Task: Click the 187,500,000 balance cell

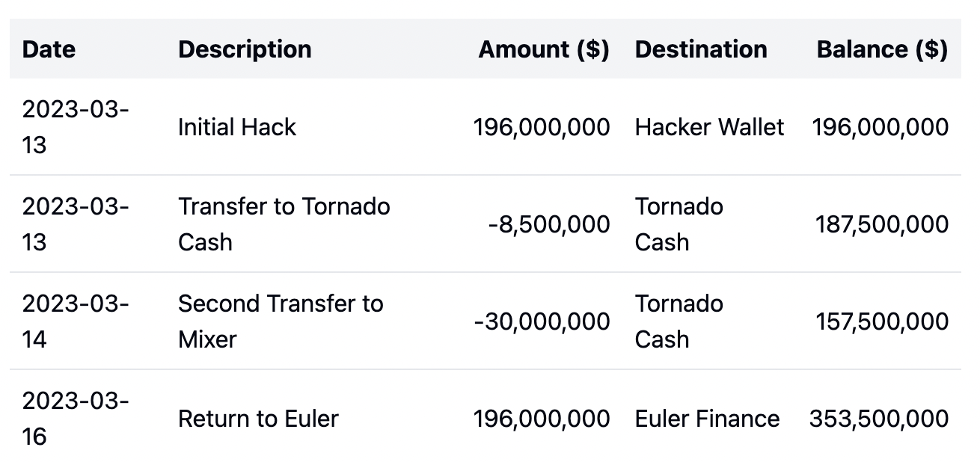Action: (881, 224)
